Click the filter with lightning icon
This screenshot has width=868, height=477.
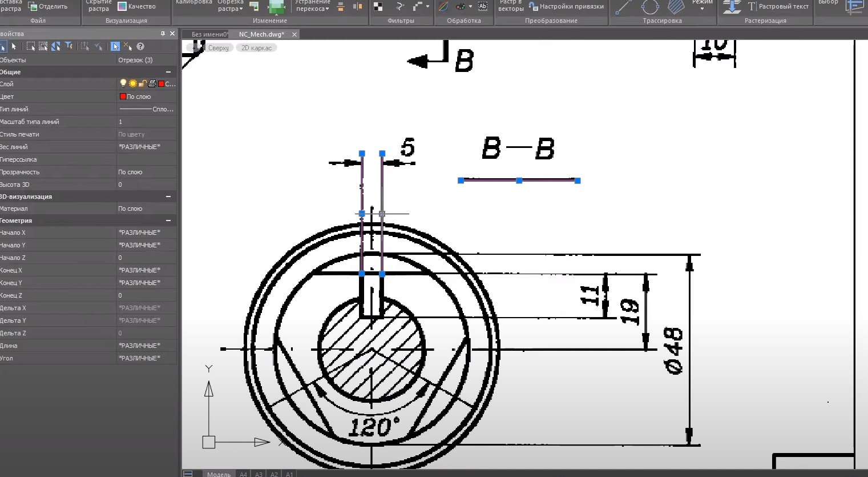68,46
